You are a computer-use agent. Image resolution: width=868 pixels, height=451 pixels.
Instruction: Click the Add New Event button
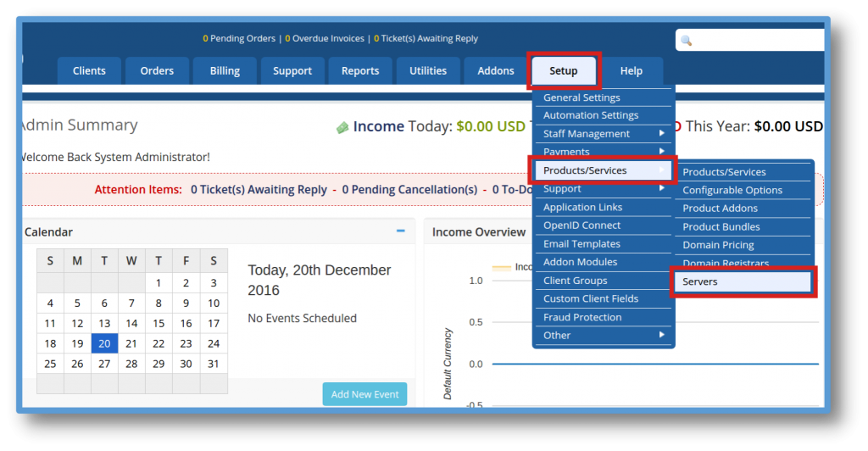pos(364,394)
